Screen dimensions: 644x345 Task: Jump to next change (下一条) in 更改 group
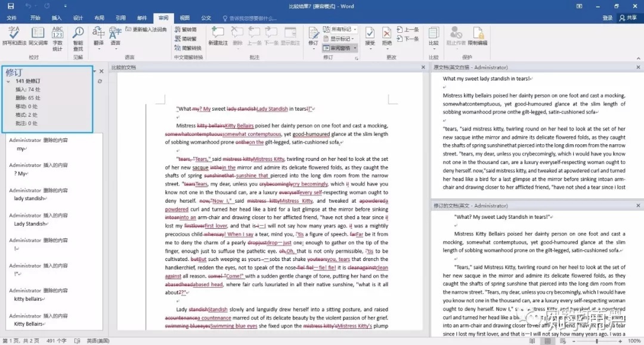408,39
